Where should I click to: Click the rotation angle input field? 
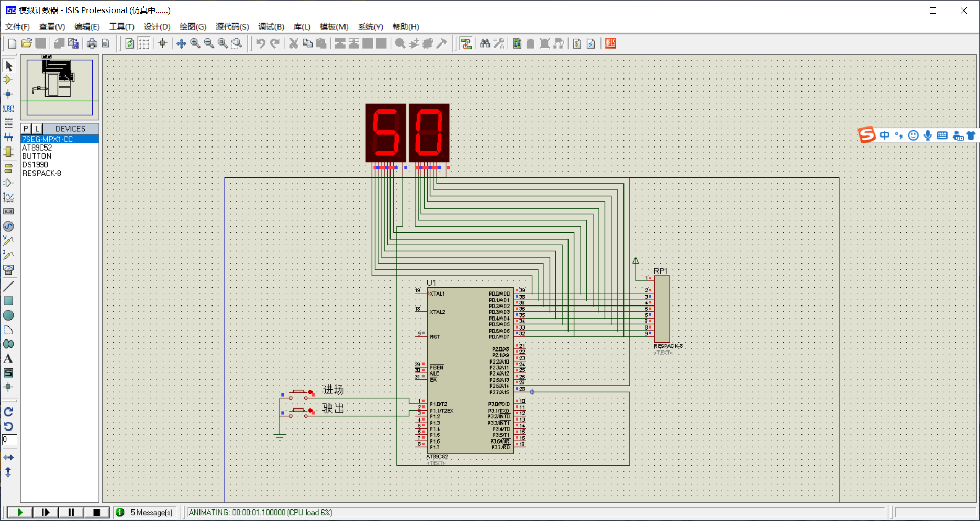click(9, 440)
